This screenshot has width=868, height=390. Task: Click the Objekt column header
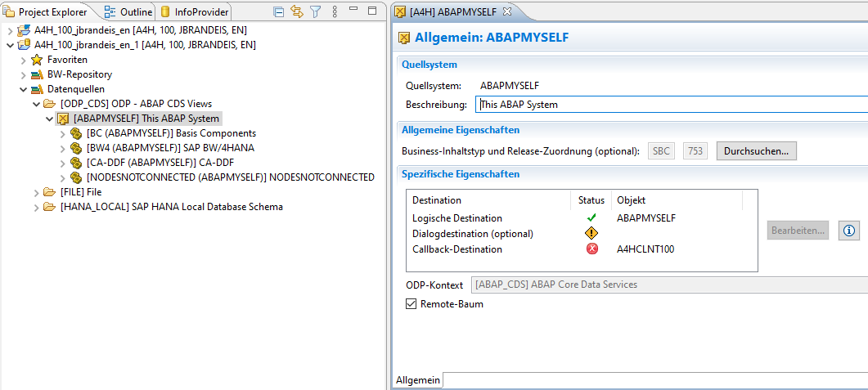[677, 200]
